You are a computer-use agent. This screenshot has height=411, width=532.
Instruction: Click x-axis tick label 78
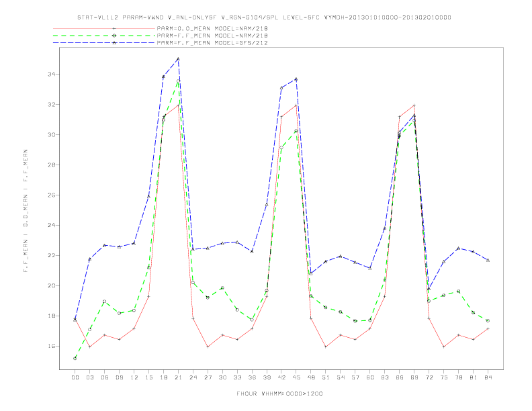pos(458,377)
